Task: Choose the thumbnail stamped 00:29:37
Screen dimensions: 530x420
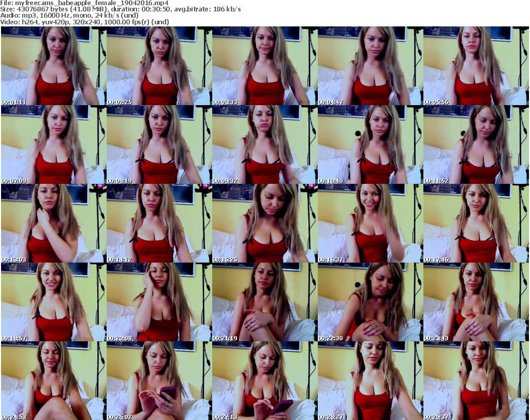Action: [476, 381]
